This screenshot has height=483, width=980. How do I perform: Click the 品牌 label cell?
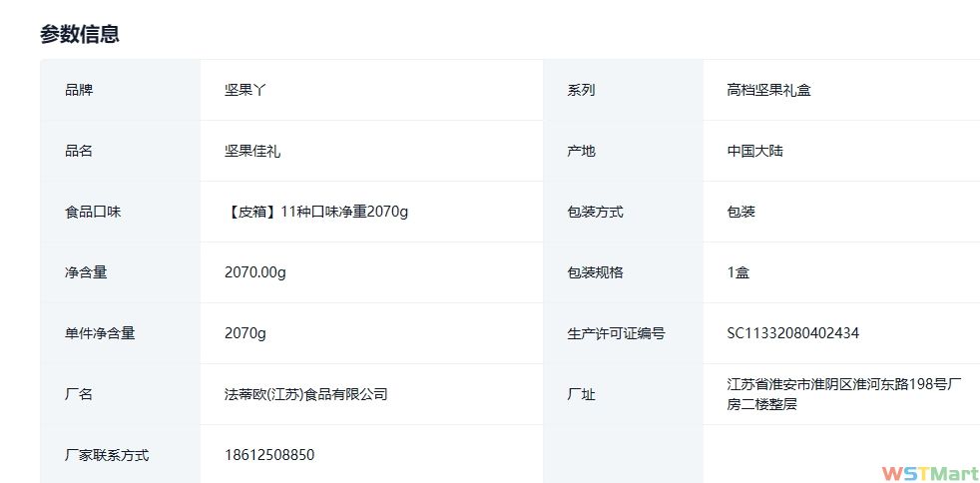(x=79, y=90)
